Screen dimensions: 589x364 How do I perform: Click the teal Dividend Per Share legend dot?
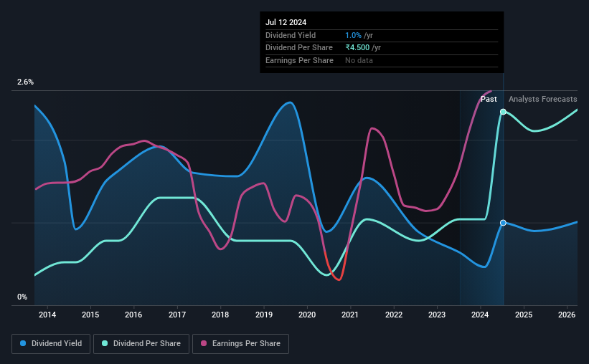(x=105, y=343)
